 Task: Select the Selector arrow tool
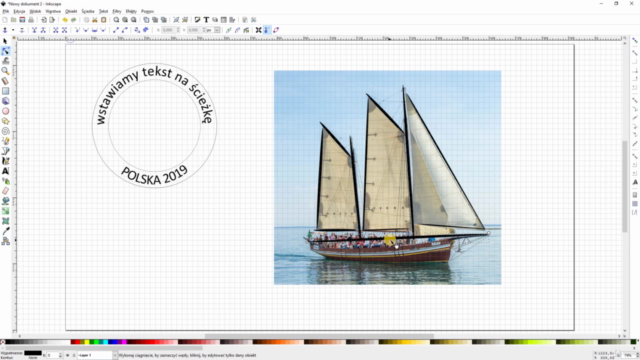pos(5,41)
